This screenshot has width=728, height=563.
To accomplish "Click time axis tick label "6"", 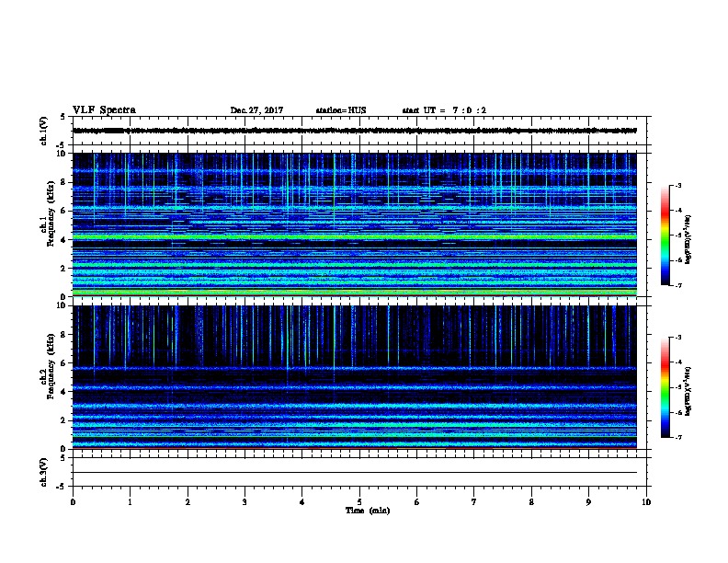I will pyautogui.click(x=417, y=502).
